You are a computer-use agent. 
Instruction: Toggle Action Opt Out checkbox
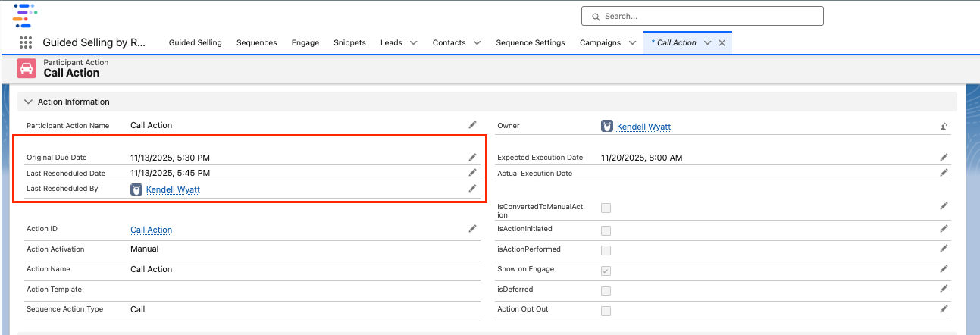606,311
